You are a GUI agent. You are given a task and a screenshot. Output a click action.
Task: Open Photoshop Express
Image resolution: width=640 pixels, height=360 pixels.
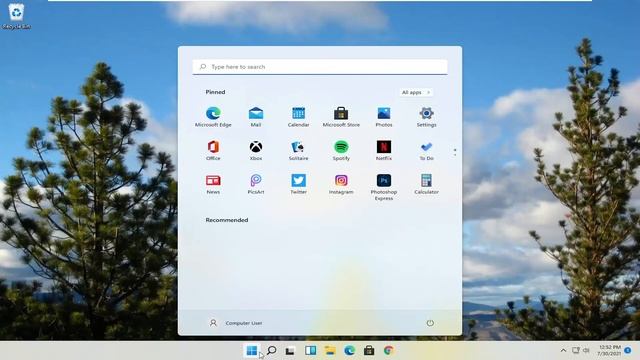click(384, 187)
